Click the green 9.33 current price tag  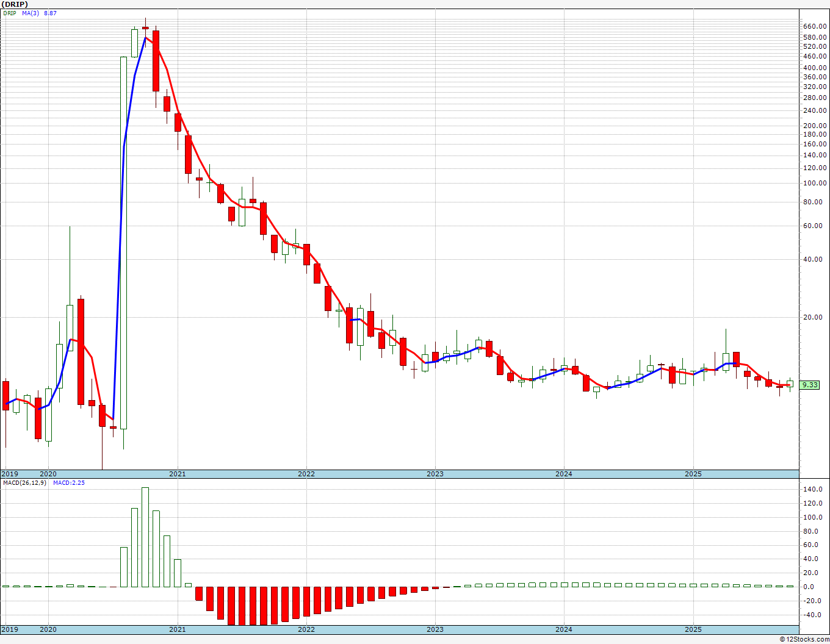pyautogui.click(x=810, y=385)
